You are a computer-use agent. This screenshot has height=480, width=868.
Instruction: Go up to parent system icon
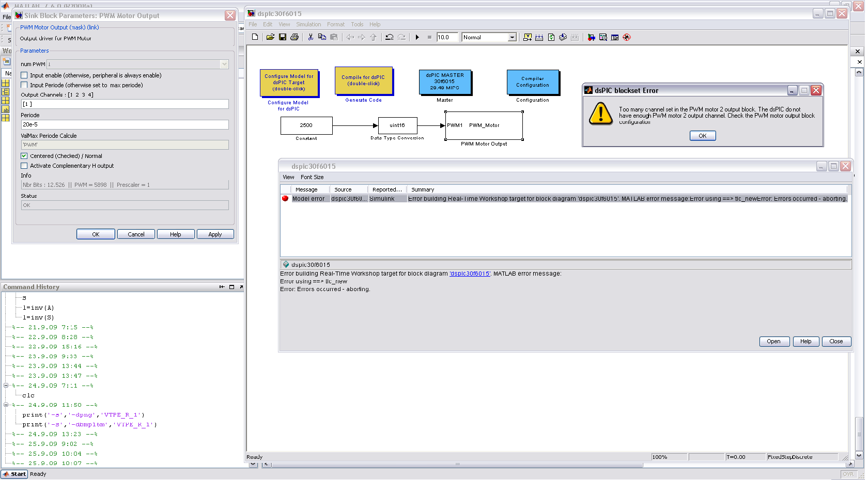[x=374, y=37]
